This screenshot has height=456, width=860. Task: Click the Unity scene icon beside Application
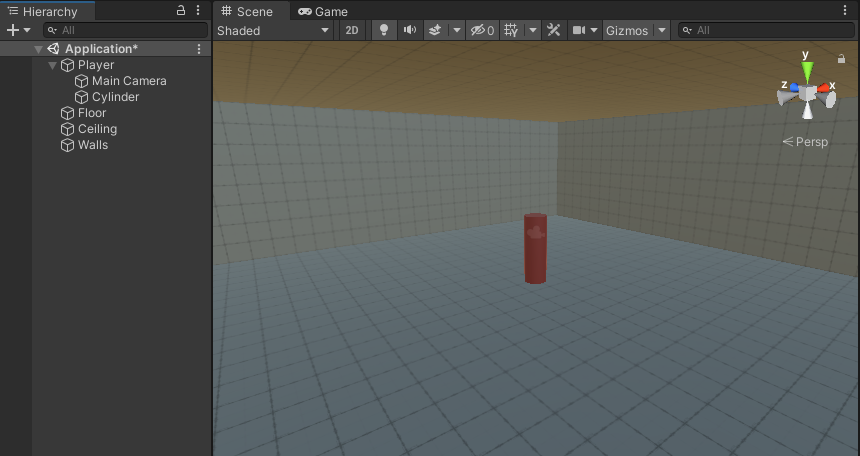(53, 49)
